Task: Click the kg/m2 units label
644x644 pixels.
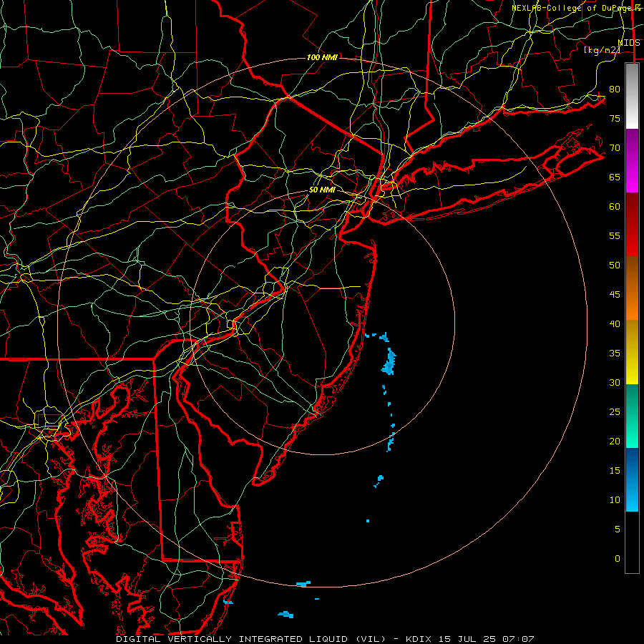Action: pos(602,50)
